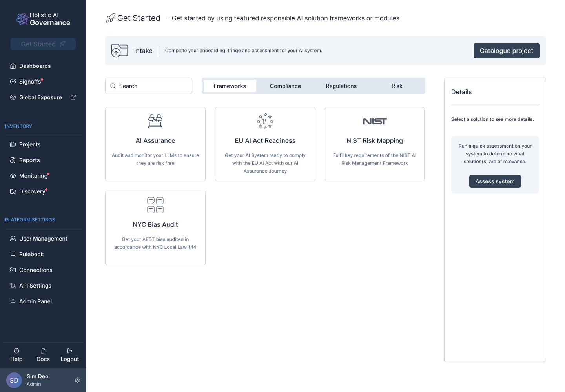Click the Get Started sidebar button

pyautogui.click(x=43, y=44)
